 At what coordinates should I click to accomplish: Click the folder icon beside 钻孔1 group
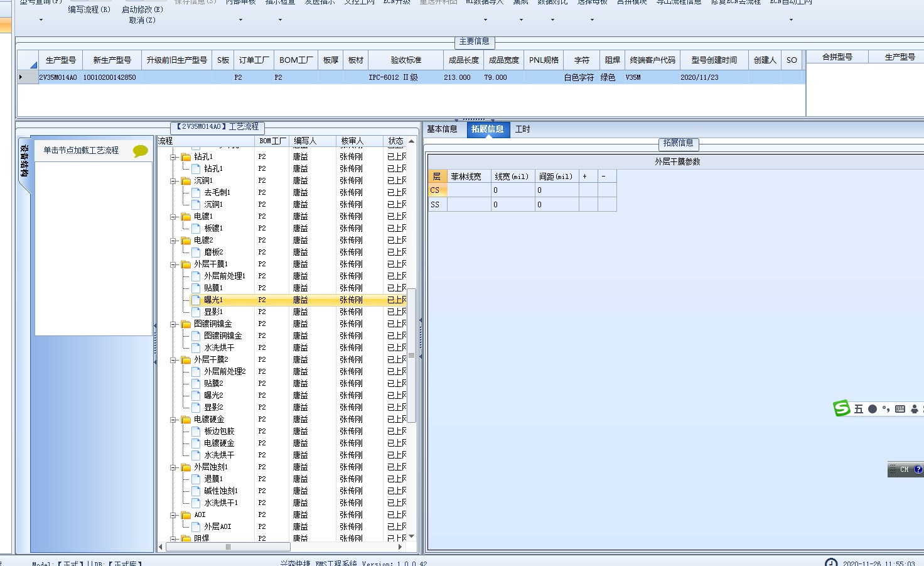click(186, 156)
